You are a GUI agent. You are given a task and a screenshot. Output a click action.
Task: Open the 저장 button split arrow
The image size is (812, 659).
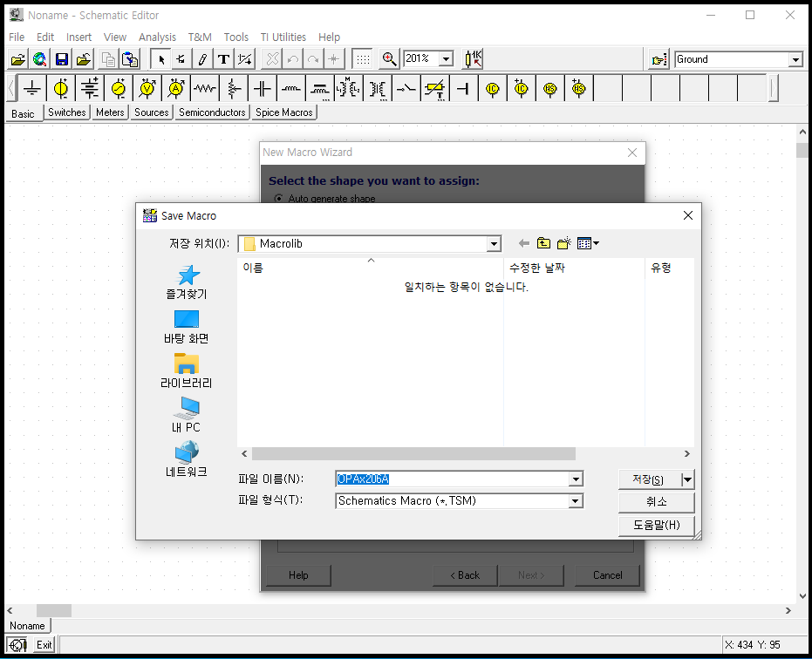(x=687, y=480)
